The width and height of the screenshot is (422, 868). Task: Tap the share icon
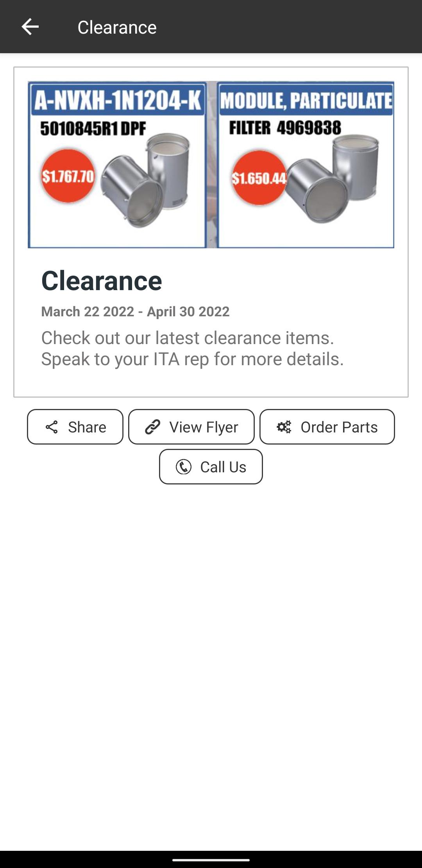click(x=52, y=427)
